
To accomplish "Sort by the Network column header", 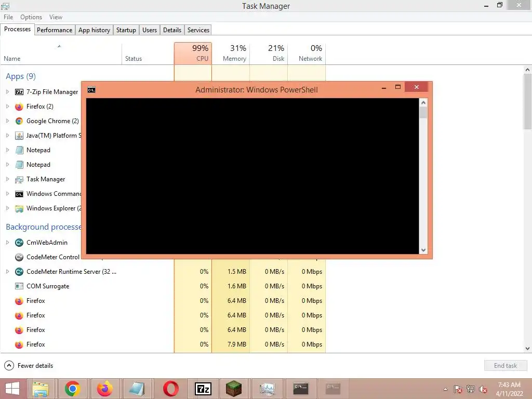I will [x=307, y=54].
